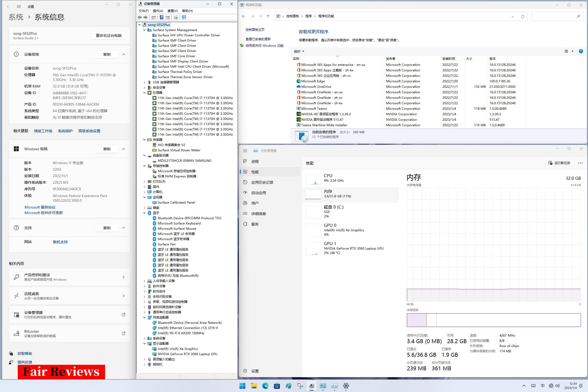Open Services page in Task Manager
588x392 pixels.
click(255, 224)
